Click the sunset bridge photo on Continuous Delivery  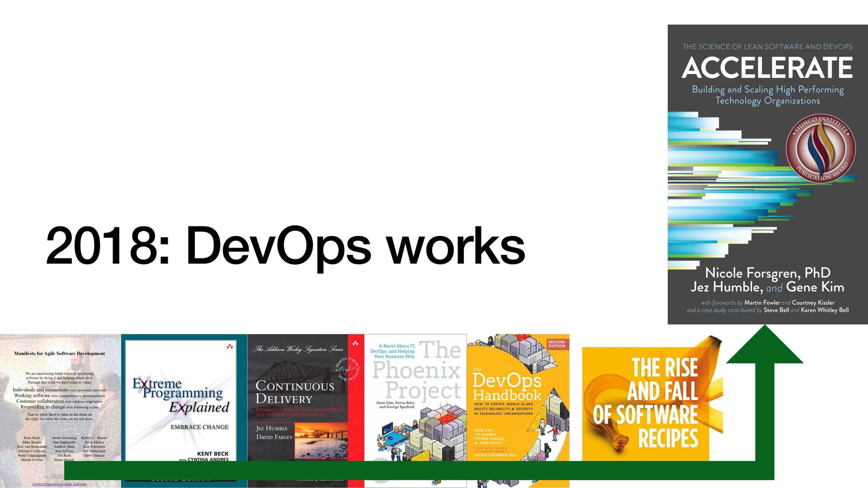pos(321,441)
